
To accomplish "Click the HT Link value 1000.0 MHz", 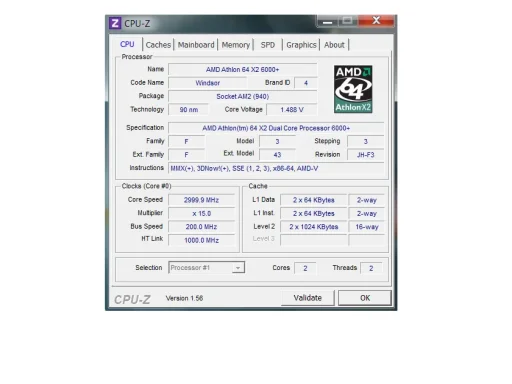I will tap(201, 240).
